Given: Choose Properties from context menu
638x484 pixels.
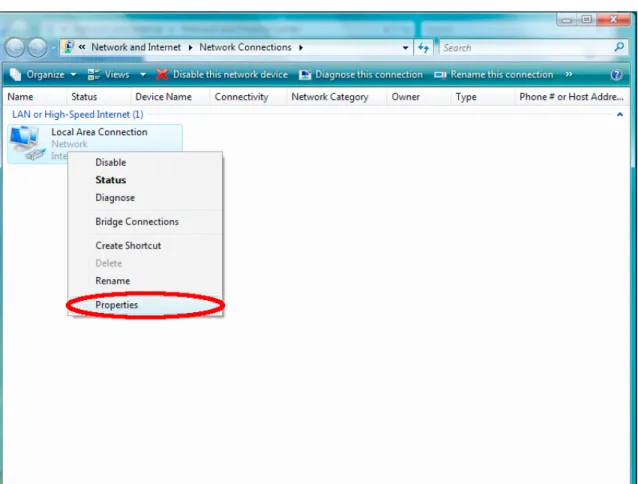Looking at the screenshot, I should pos(145,305).
